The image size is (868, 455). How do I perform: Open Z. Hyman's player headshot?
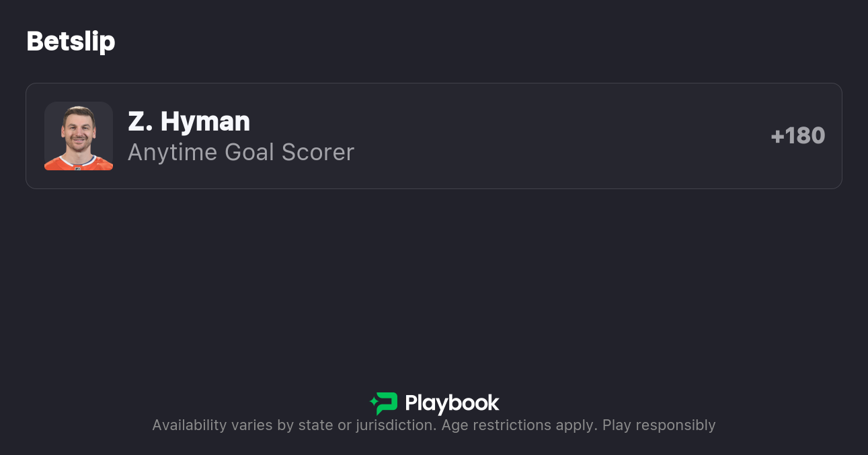pos(79,136)
